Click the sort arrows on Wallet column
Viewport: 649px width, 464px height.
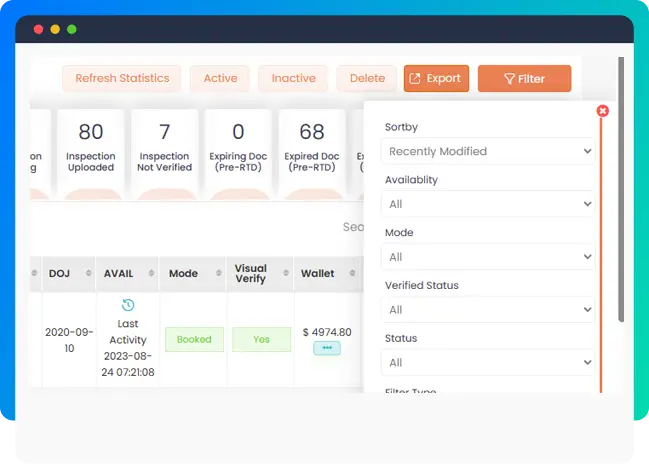(x=354, y=273)
